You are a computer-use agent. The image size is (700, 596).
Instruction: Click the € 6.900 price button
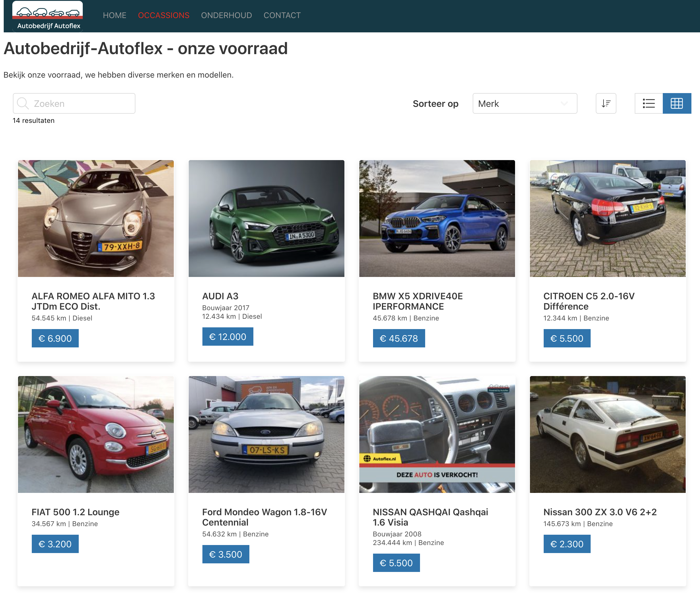coord(55,338)
